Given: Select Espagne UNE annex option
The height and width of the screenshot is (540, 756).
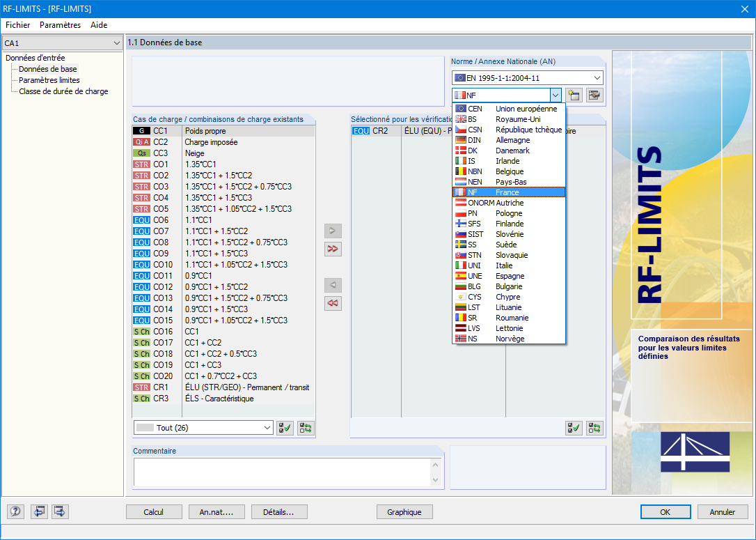Looking at the screenshot, I should tap(509, 276).
